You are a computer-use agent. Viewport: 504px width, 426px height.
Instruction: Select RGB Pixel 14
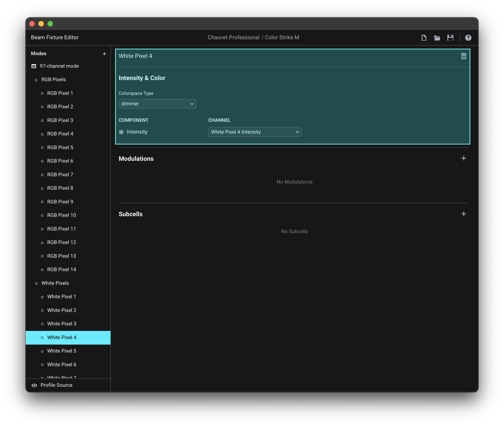coord(68,269)
